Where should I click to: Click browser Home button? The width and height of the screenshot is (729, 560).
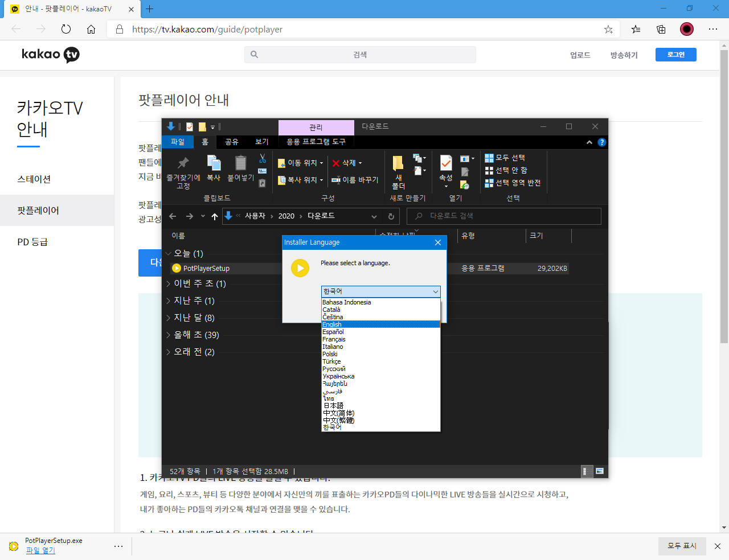[91, 29]
